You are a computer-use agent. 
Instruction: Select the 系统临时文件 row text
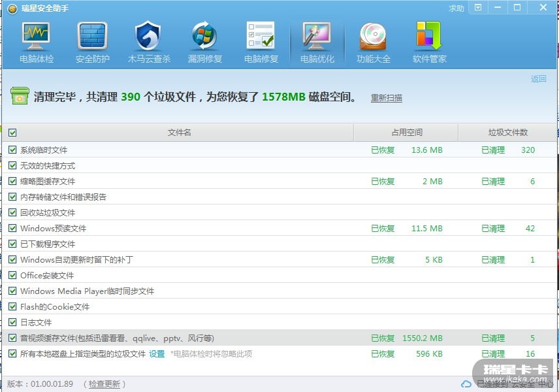pos(44,150)
